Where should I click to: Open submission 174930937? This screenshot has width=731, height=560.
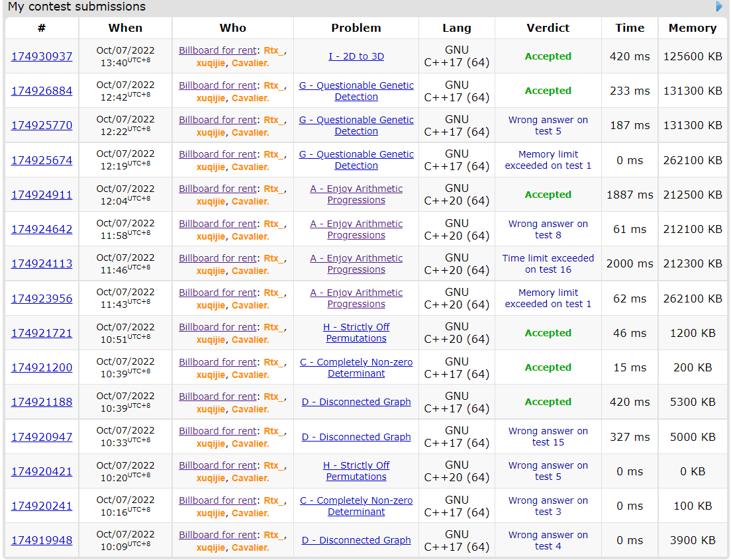(x=42, y=56)
